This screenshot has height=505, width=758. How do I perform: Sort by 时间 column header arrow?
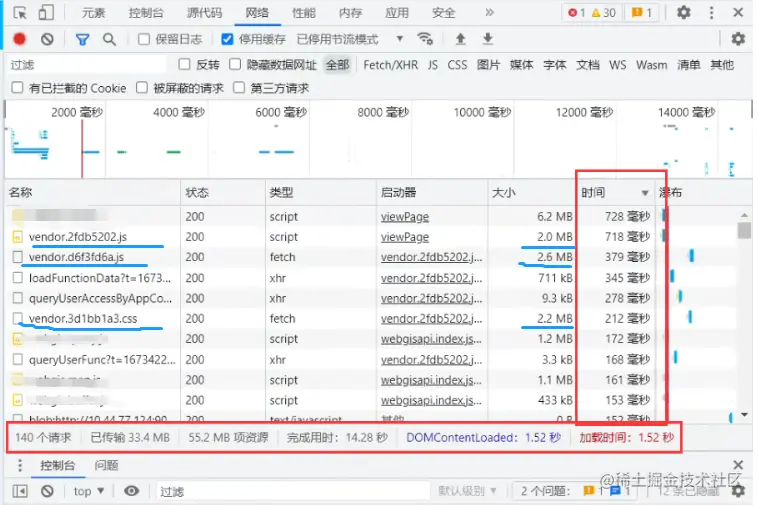(x=644, y=193)
